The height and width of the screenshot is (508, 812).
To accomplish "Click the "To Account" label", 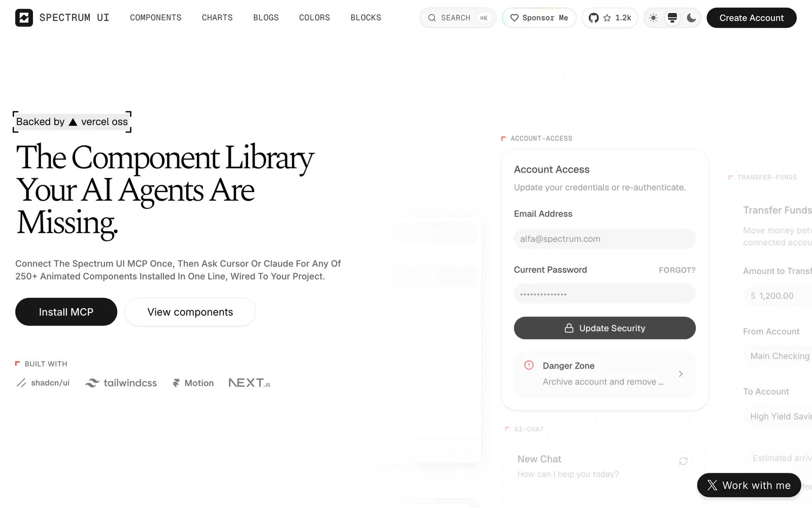I will (766, 392).
